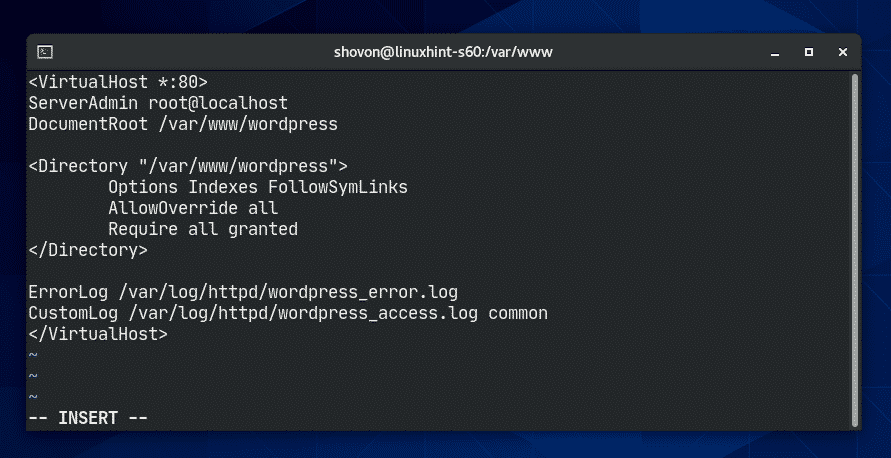Click the closing </Directory> tag
This screenshot has width=891, height=458.
point(88,250)
